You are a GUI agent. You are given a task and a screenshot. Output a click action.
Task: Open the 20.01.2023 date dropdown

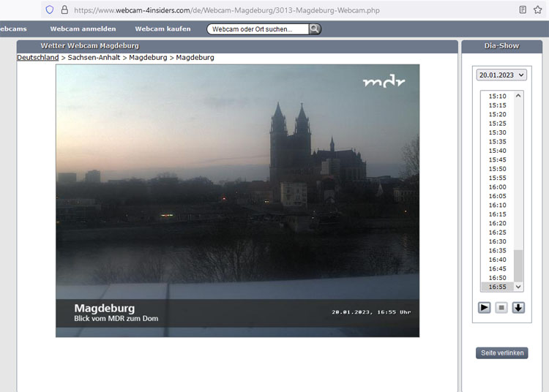(501, 75)
